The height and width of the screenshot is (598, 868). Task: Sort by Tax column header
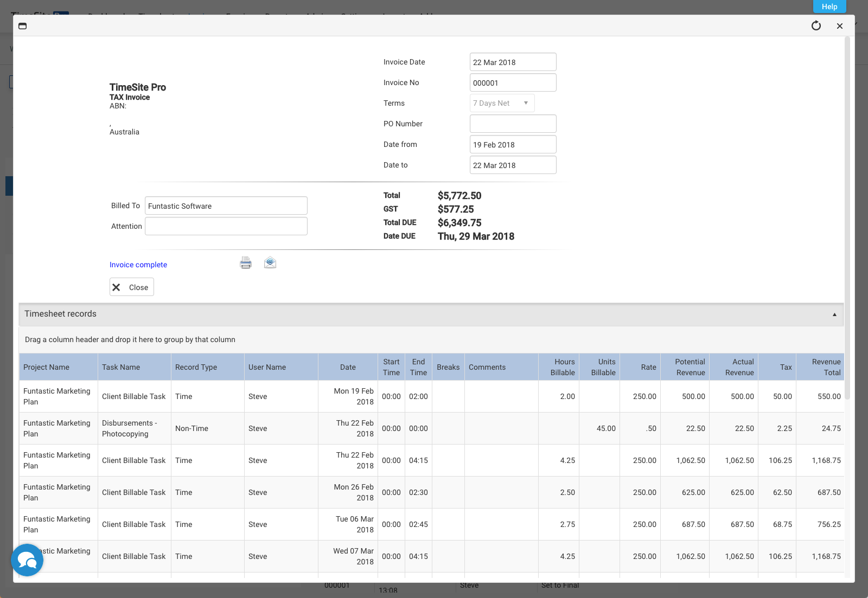click(777, 367)
